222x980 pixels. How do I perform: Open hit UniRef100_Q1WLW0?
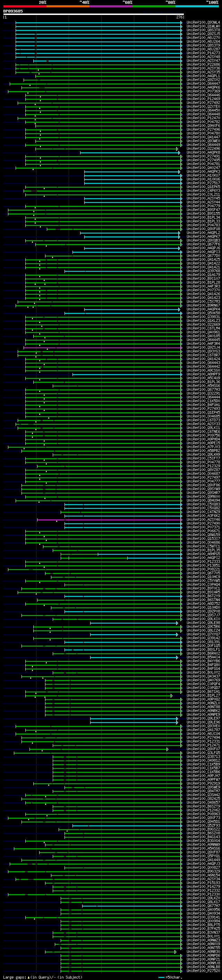[x=203, y=26]
